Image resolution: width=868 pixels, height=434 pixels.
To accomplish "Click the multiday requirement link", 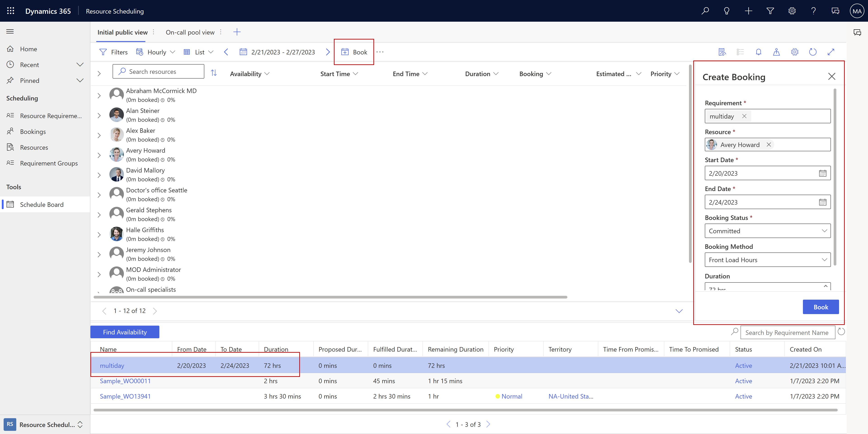I will pyautogui.click(x=111, y=365).
